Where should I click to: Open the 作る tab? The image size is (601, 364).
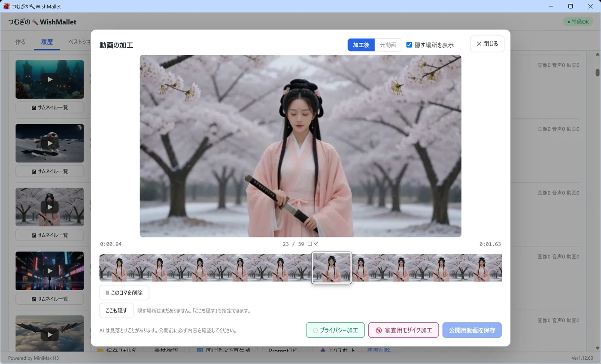point(20,42)
